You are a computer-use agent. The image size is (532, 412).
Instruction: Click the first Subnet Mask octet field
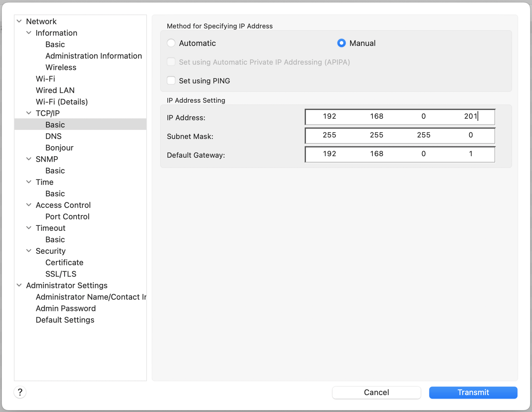click(329, 135)
